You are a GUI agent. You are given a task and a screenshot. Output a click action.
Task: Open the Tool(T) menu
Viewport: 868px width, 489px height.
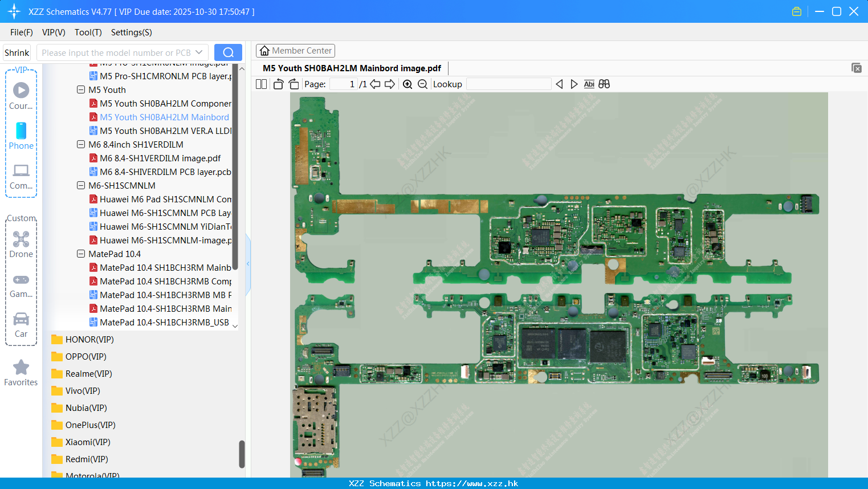tap(88, 32)
